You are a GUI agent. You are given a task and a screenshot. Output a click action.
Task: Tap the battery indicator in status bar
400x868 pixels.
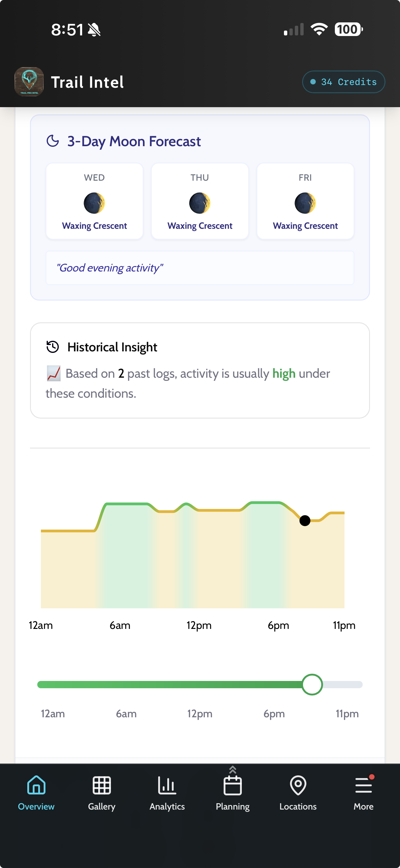(x=348, y=29)
